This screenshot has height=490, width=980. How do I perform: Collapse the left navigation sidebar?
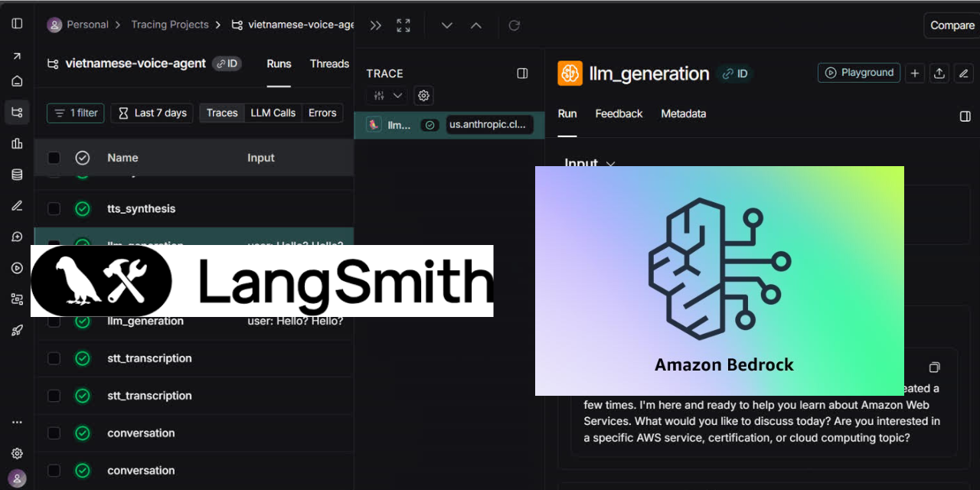click(17, 24)
